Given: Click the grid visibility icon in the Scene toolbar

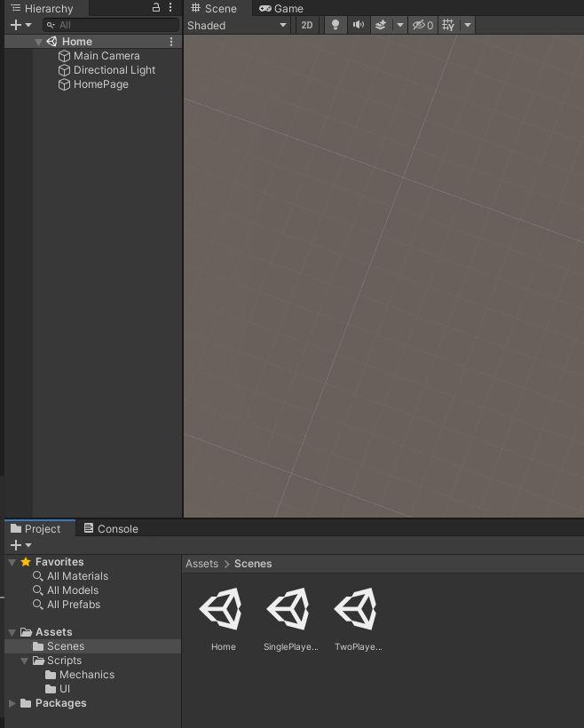Looking at the screenshot, I should tap(448, 25).
